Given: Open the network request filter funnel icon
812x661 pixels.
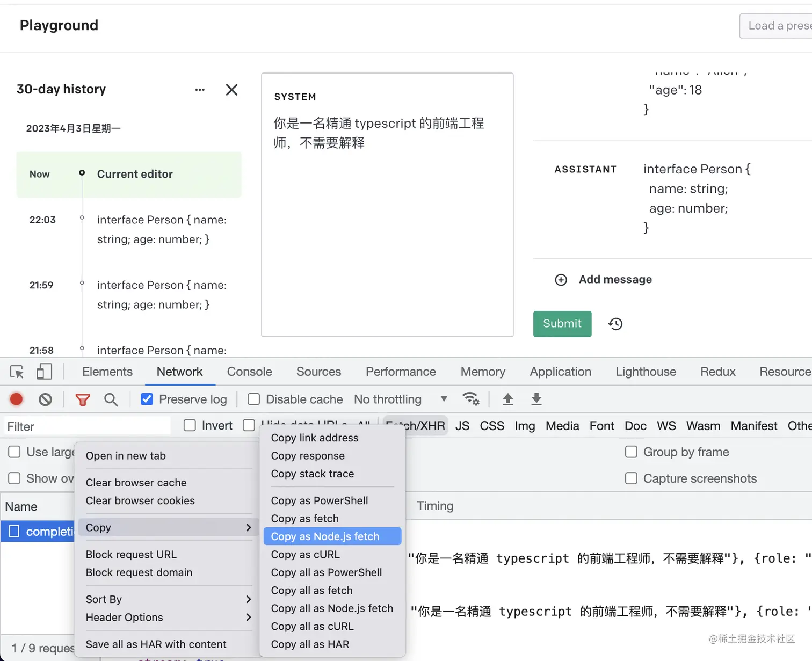Looking at the screenshot, I should click(82, 399).
